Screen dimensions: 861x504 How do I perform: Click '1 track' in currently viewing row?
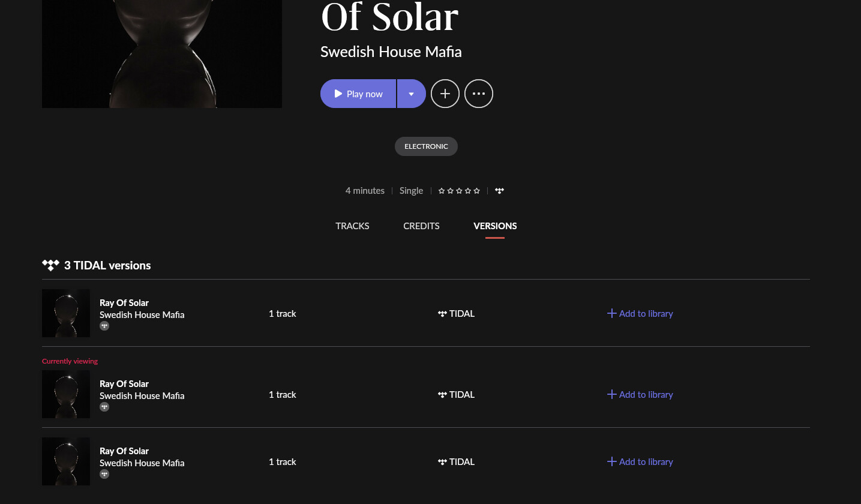283,394
